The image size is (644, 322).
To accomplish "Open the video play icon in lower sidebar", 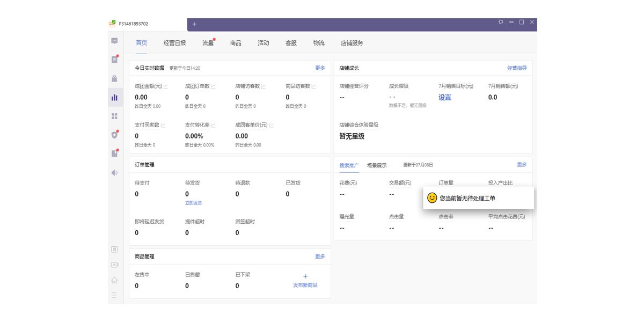I will (114, 265).
